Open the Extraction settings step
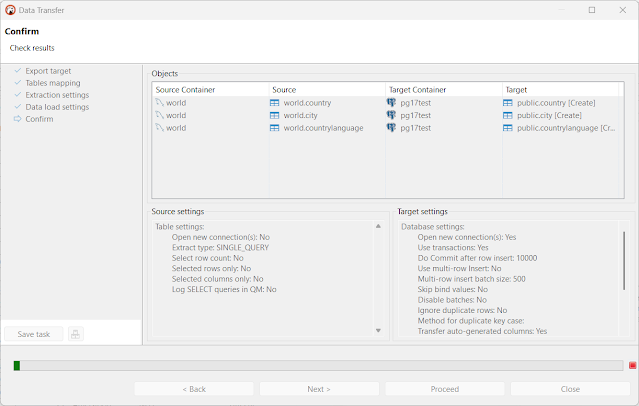The width and height of the screenshot is (639, 406). pos(57,95)
